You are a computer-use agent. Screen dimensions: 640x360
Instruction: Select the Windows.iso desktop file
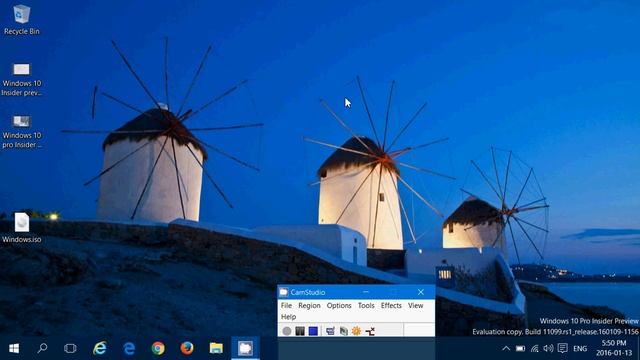click(x=22, y=228)
